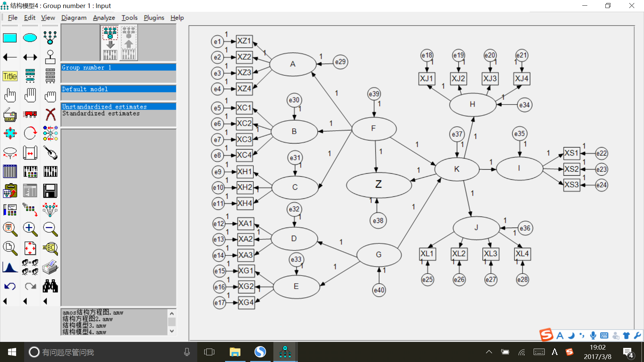Open the select data files tool
Image resolution: width=644 pixels, height=362 pixels.
point(10,172)
